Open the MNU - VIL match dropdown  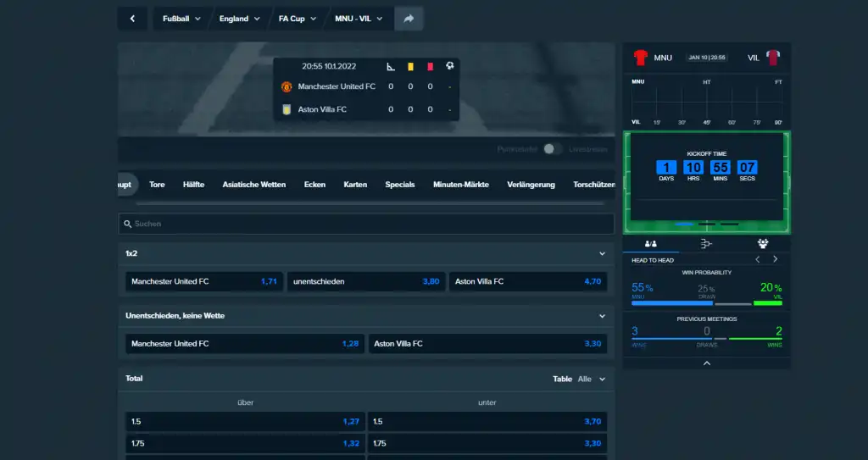(x=359, y=19)
